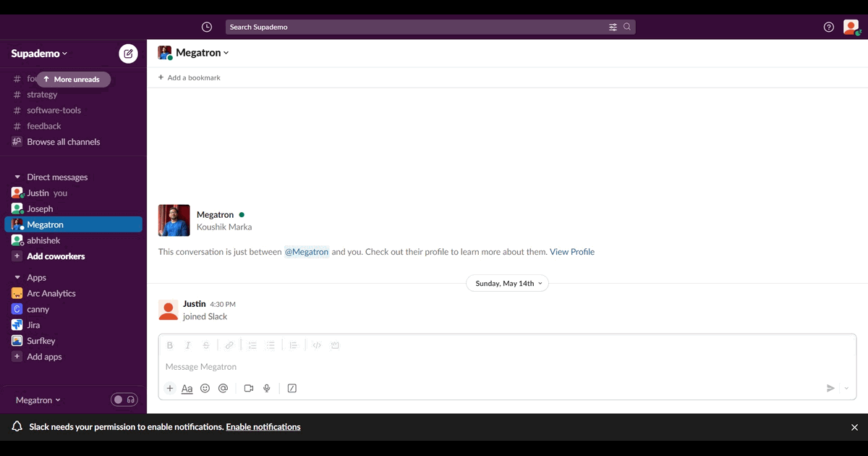The image size is (868, 456).
Task: Insert a blockquote
Action: click(x=294, y=345)
